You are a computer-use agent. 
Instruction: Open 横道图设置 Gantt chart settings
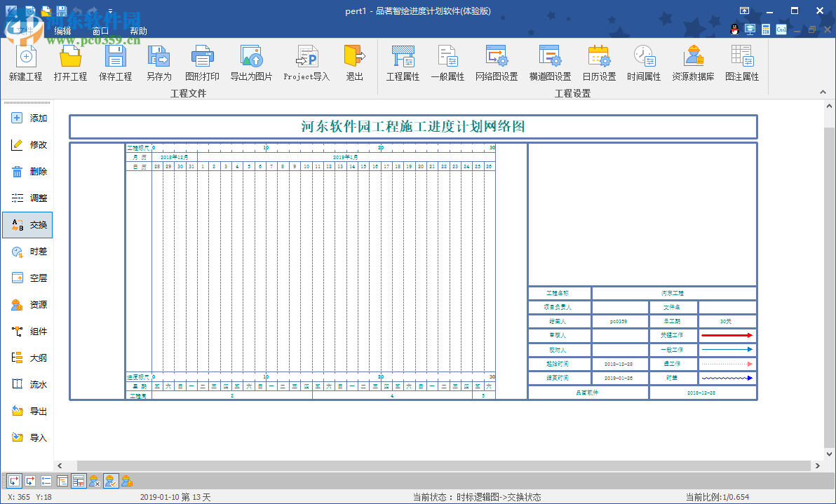(x=550, y=63)
